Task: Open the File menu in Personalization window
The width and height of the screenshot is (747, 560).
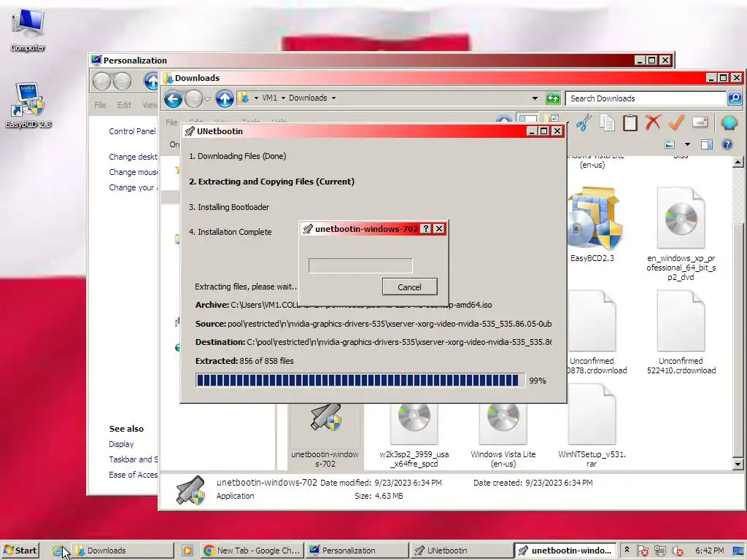Action: (x=100, y=105)
